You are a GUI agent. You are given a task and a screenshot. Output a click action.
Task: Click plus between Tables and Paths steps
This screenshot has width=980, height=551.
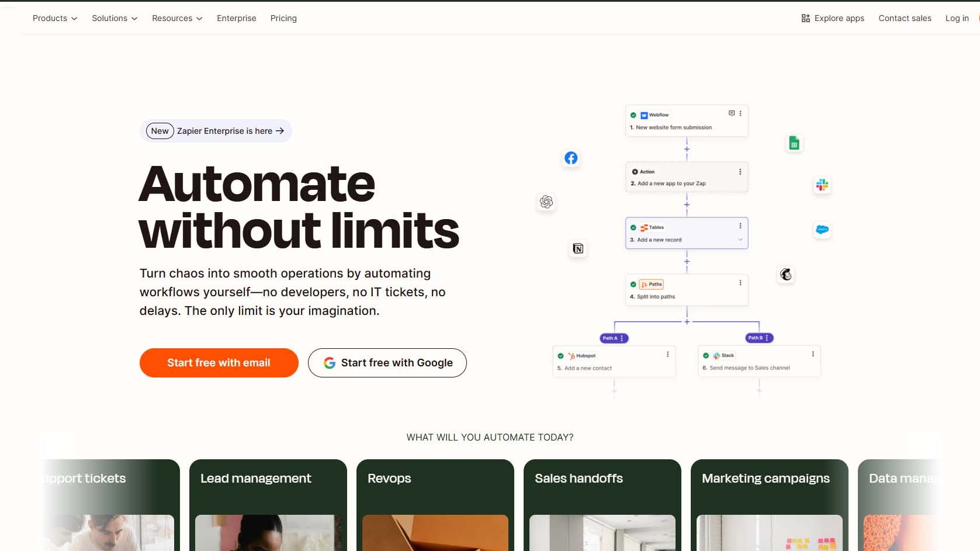coord(687,261)
